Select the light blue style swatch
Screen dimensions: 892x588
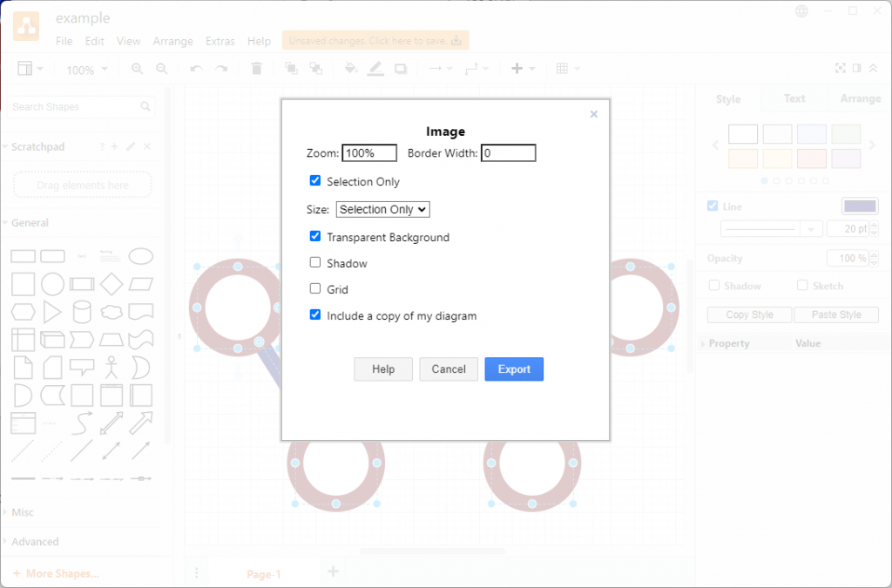click(x=811, y=134)
